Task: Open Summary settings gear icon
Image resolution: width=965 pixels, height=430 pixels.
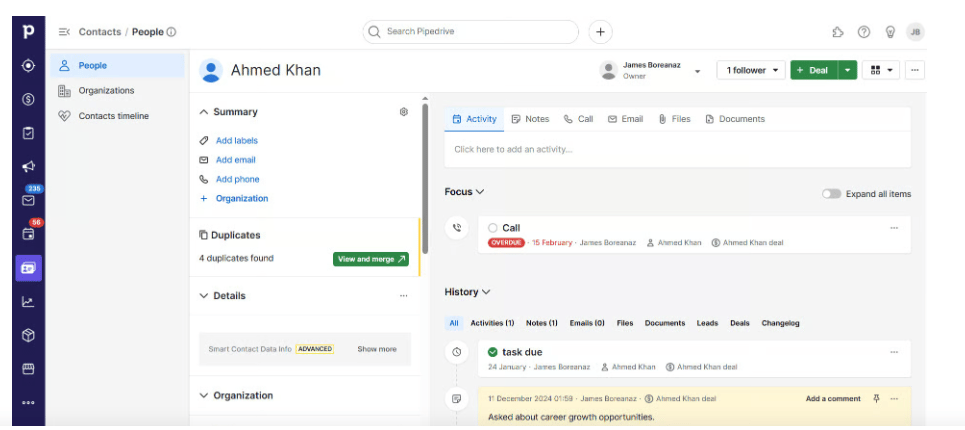Action: click(x=404, y=112)
